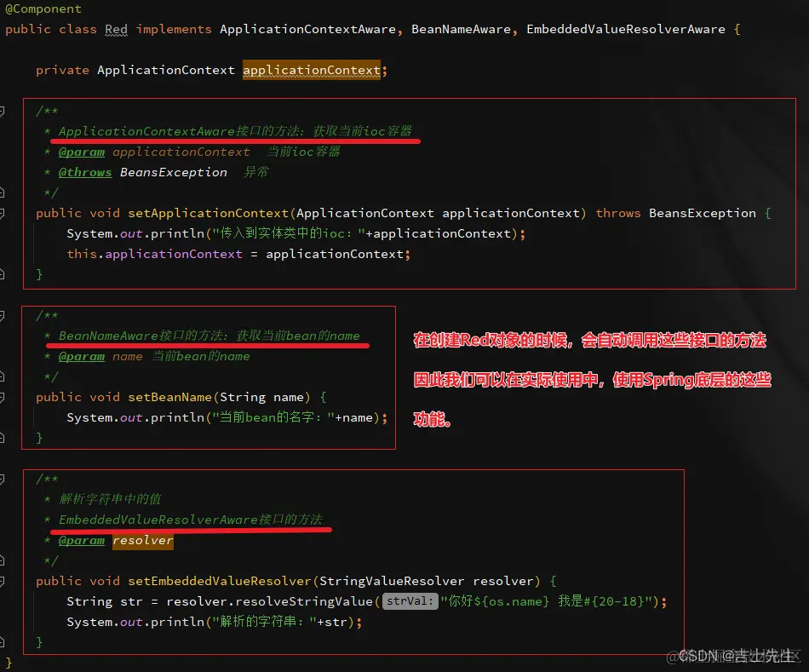Click the setApplicationContext method name
The image size is (809, 672).
coord(208,213)
